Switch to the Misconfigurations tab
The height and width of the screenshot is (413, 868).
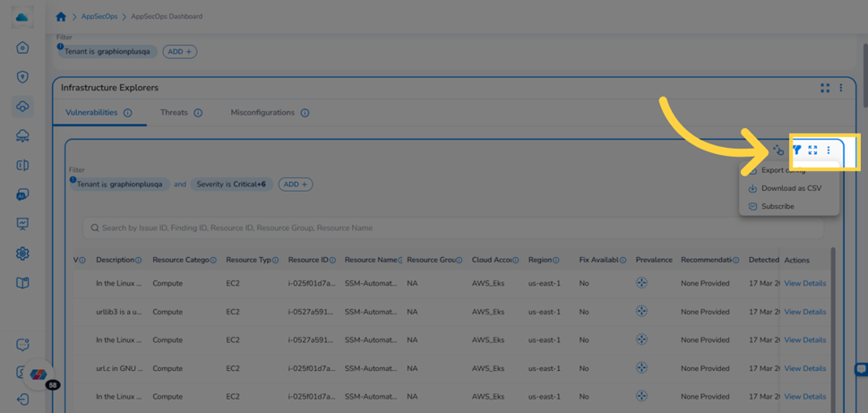[262, 112]
